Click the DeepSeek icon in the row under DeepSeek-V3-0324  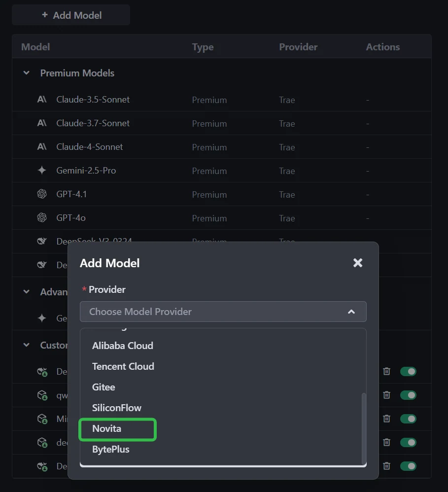pyautogui.click(x=42, y=265)
